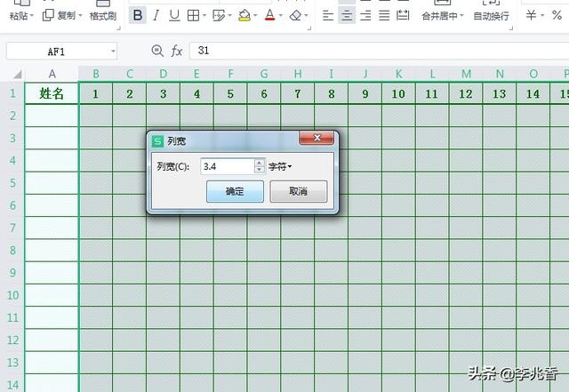The width and height of the screenshot is (569, 392).
Task: Toggle Italic formatting
Action: (x=156, y=16)
